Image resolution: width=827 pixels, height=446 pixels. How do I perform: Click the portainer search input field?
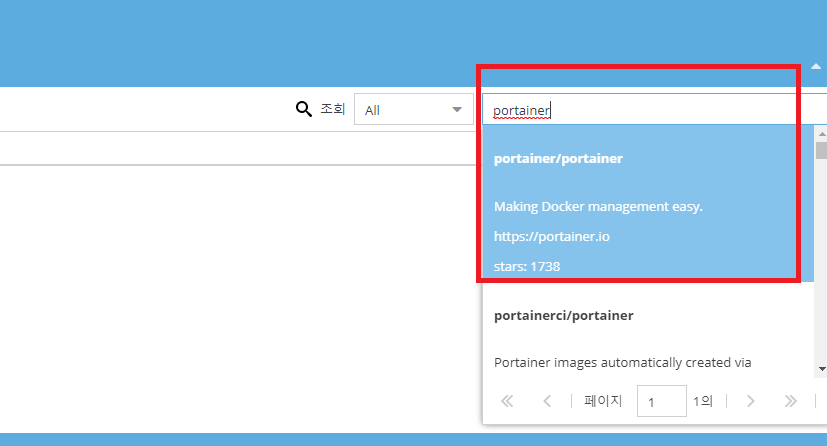654,110
